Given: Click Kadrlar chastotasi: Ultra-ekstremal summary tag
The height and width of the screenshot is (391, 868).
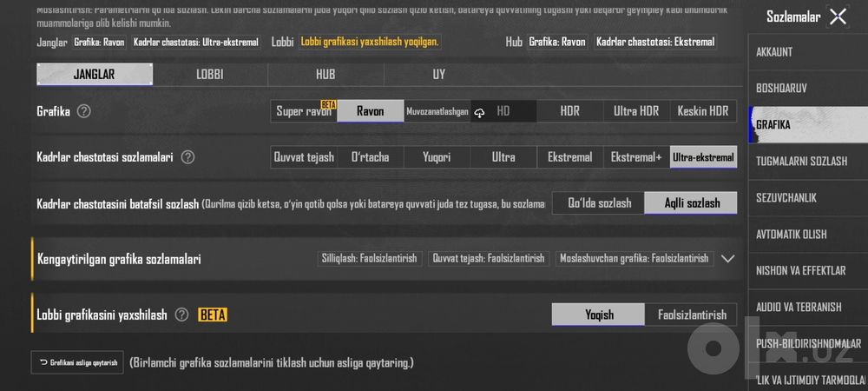Looking at the screenshot, I should (196, 42).
